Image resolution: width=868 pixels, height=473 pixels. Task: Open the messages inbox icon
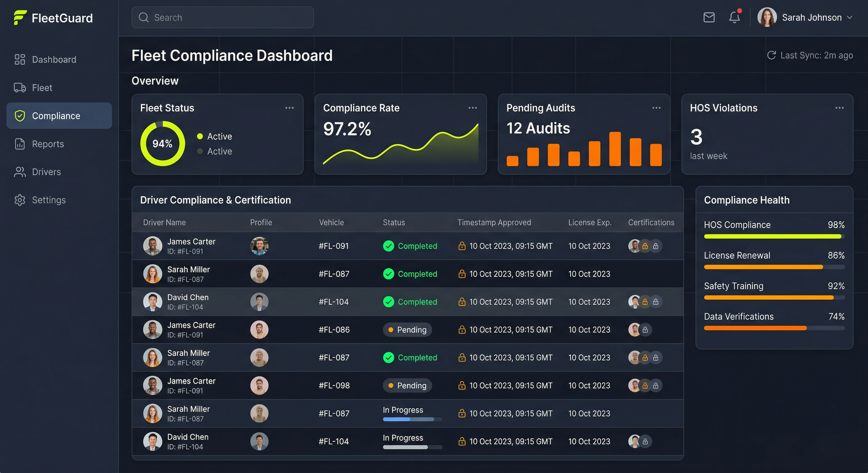pyautogui.click(x=709, y=17)
